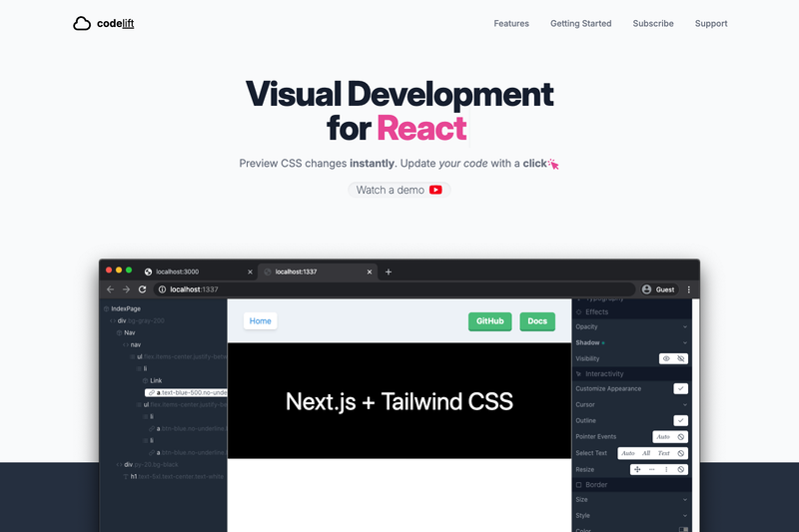The height and width of the screenshot is (532, 799).
Task: Toggle the Customize Appearance checkbox
Action: pos(681,388)
